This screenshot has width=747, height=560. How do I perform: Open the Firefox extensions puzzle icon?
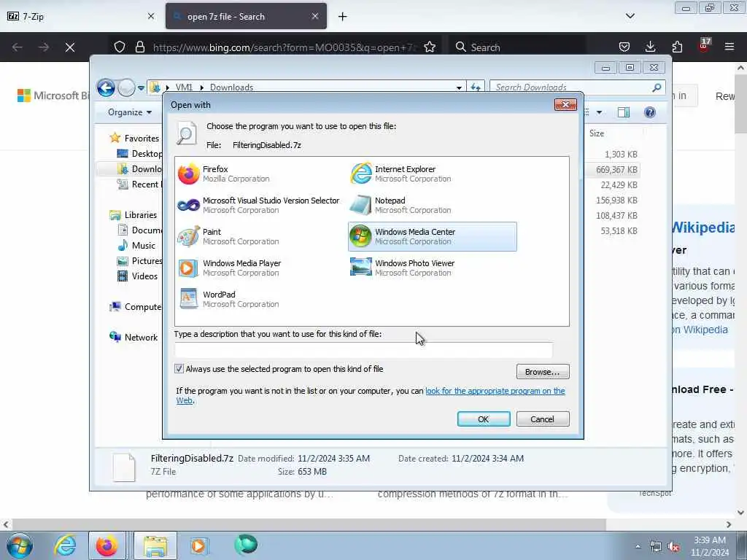point(677,47)
